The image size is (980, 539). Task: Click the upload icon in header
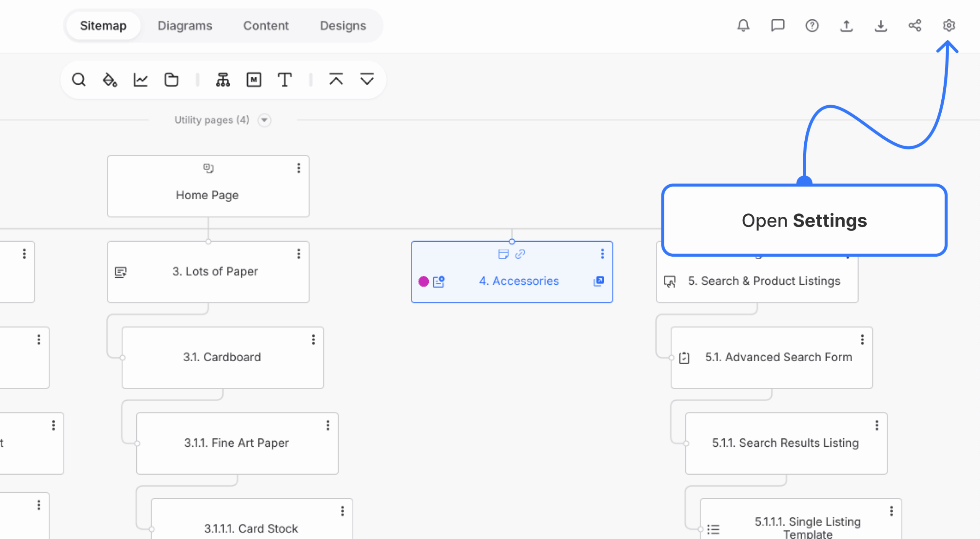point(846,26)
